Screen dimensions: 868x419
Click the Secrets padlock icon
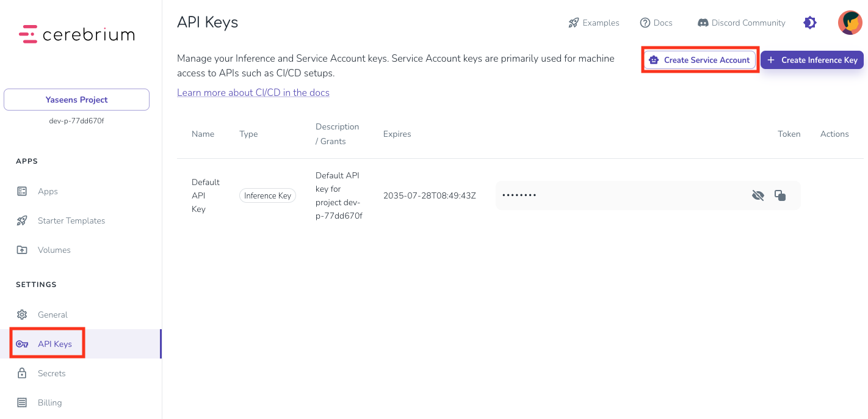[22, 373]
